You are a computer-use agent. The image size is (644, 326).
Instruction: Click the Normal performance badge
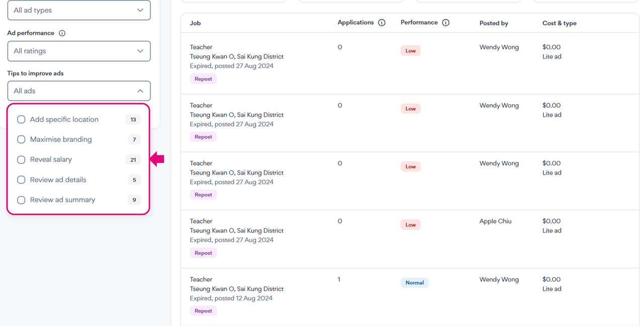point(414,283)
